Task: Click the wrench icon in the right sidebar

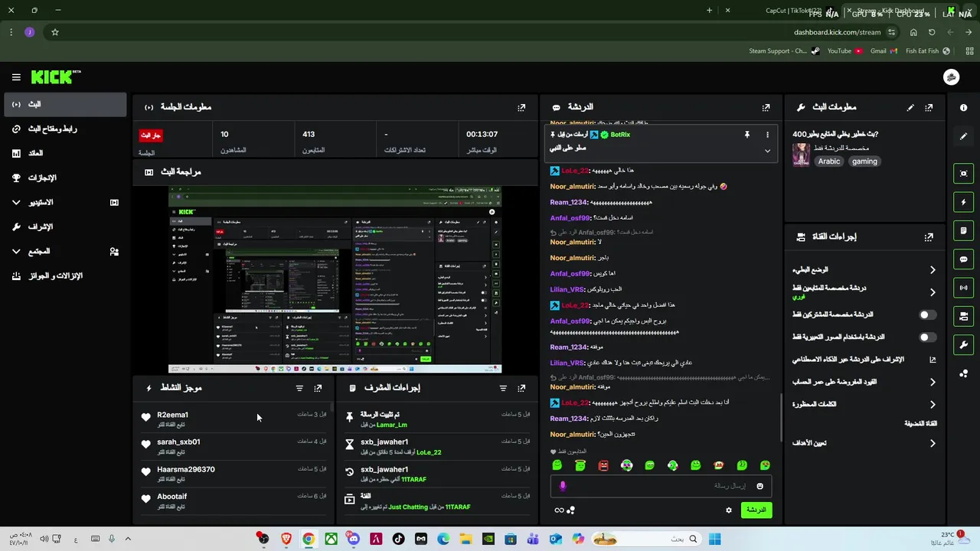Action: coord(963,344)
